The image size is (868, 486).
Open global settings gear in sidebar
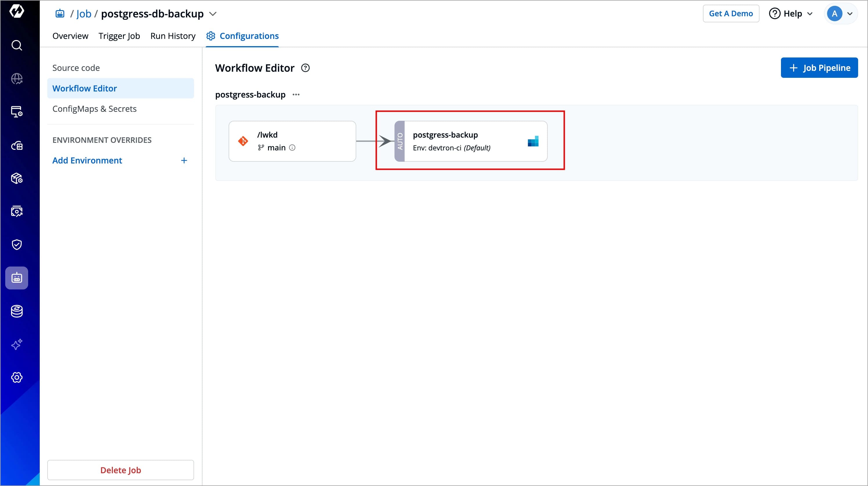[x=17, y=377]
